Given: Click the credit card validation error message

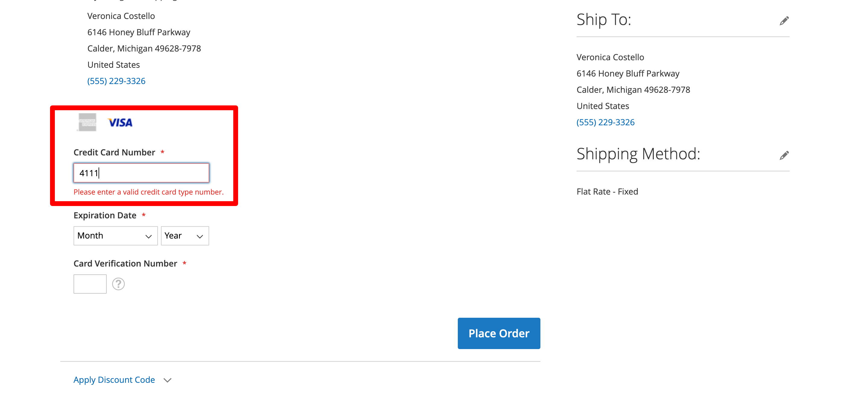Looking at the screenshot, I should point(149,192).
